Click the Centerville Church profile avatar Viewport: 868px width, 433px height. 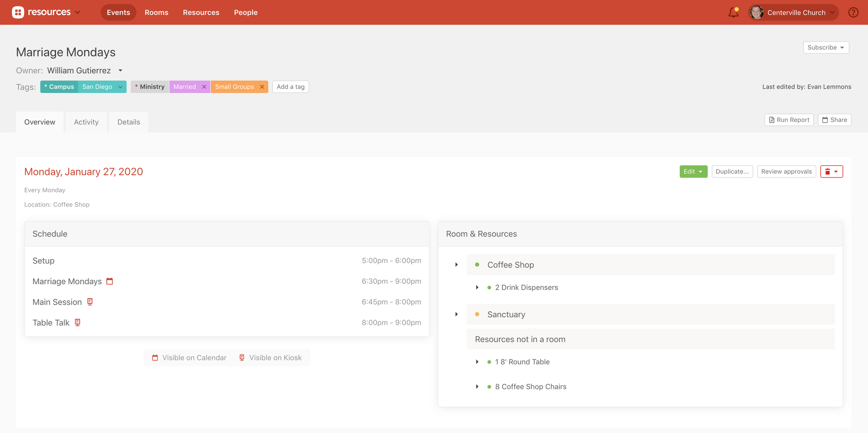click(756, 13)
